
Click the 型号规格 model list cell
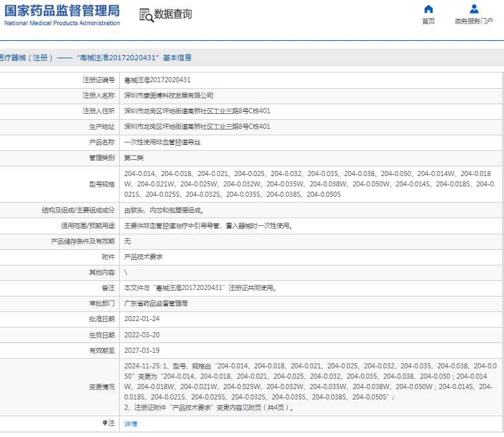310,184
